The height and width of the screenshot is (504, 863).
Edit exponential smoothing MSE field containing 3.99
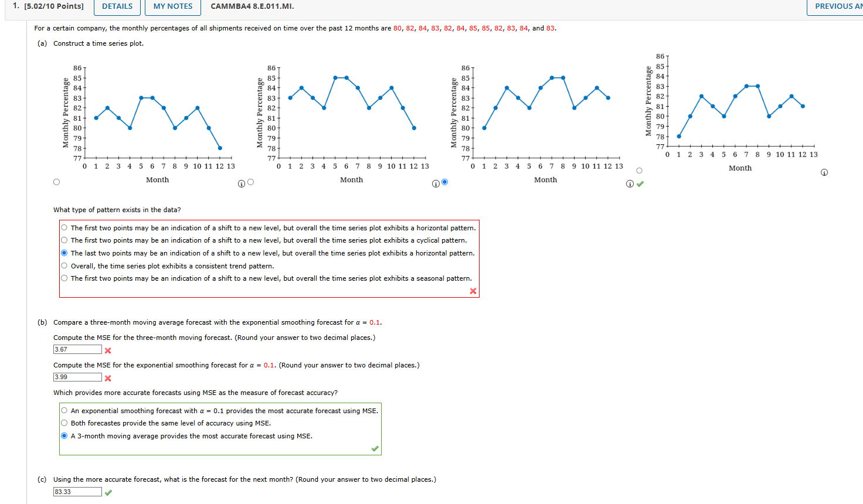(x=77, y=377)
